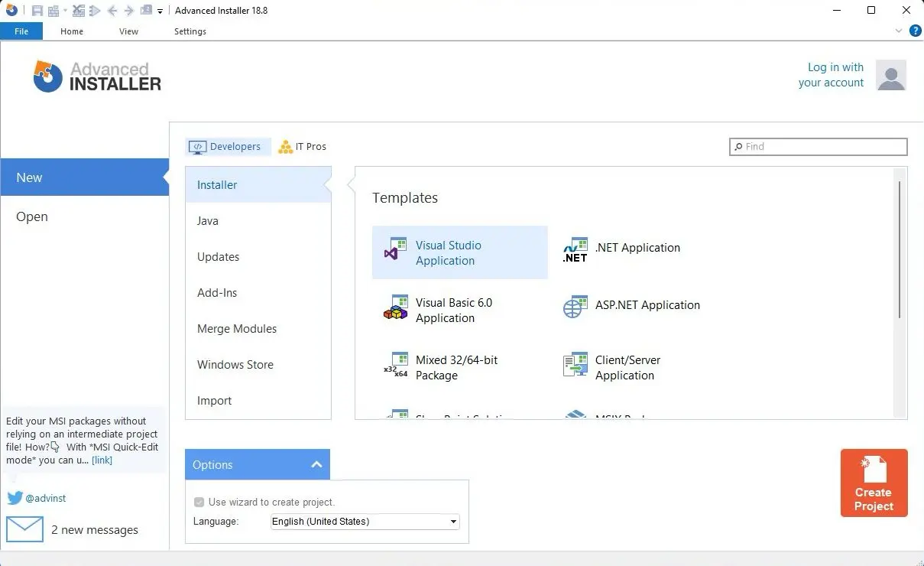Switch to Developers category tab
This screenshot has height=566, width=924.
[x=228, y=147]
